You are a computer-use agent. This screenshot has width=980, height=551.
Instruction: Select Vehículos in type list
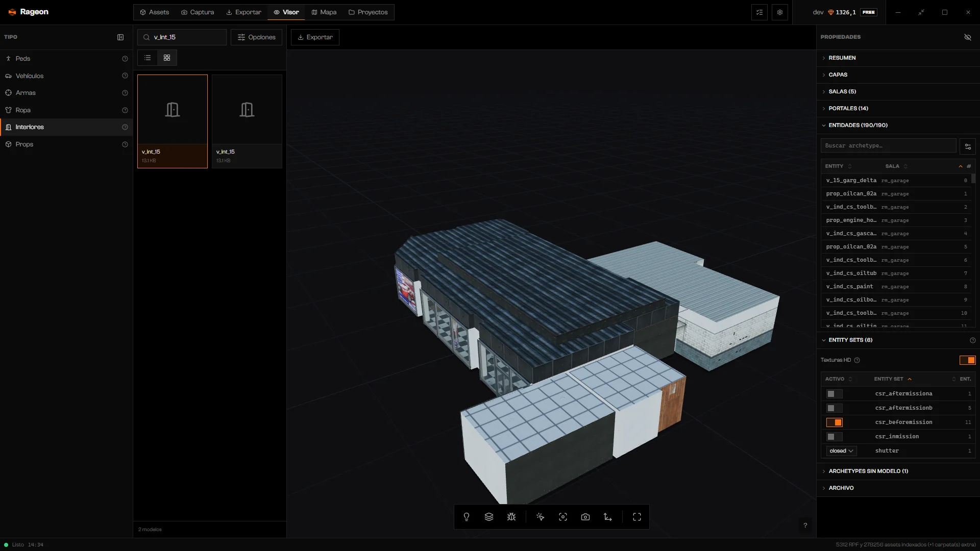pos(66,76)
